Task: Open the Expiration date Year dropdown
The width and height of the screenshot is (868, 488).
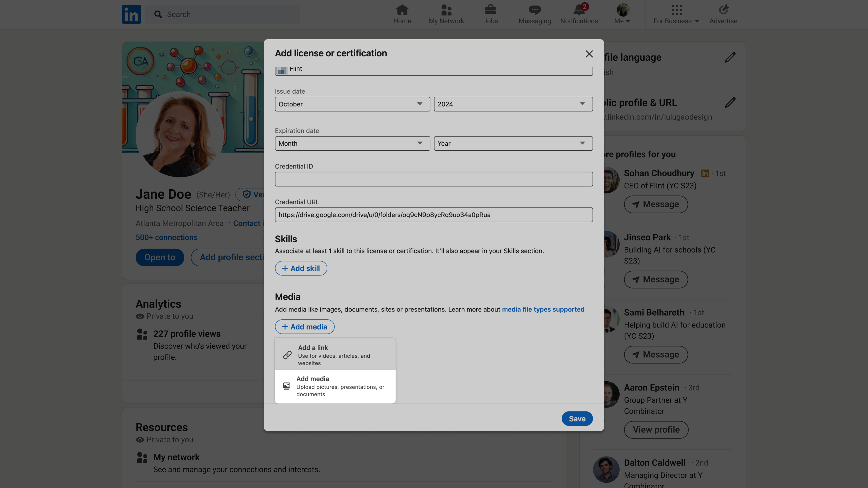Action: coord(513,143)
